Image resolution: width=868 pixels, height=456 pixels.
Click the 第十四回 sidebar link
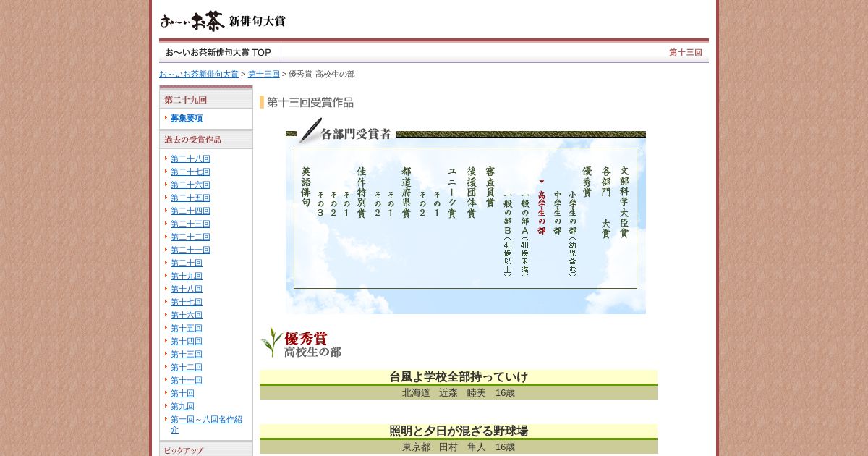[187, 341]
